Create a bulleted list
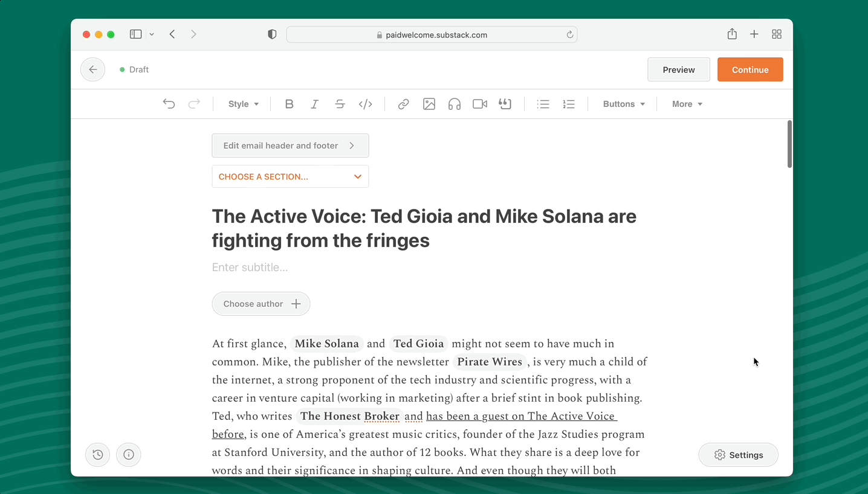Screen dimensions: 868x494 tap(543, 104)
